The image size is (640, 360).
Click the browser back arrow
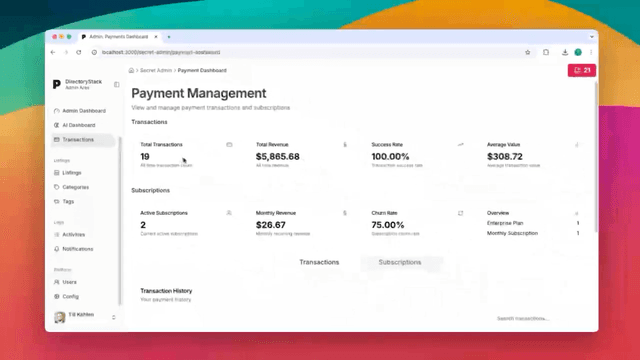tap(53, 52)
